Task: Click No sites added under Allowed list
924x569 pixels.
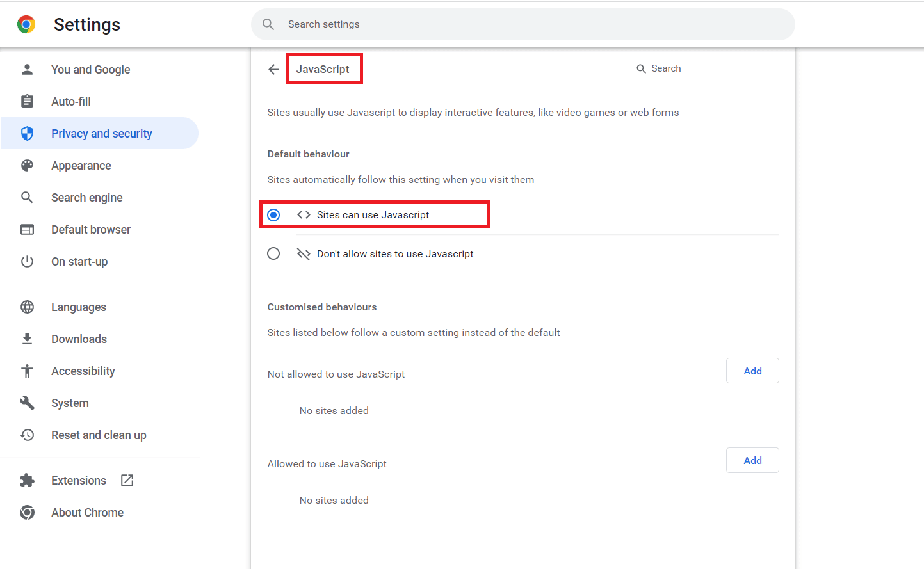Action: coord(334,501)
